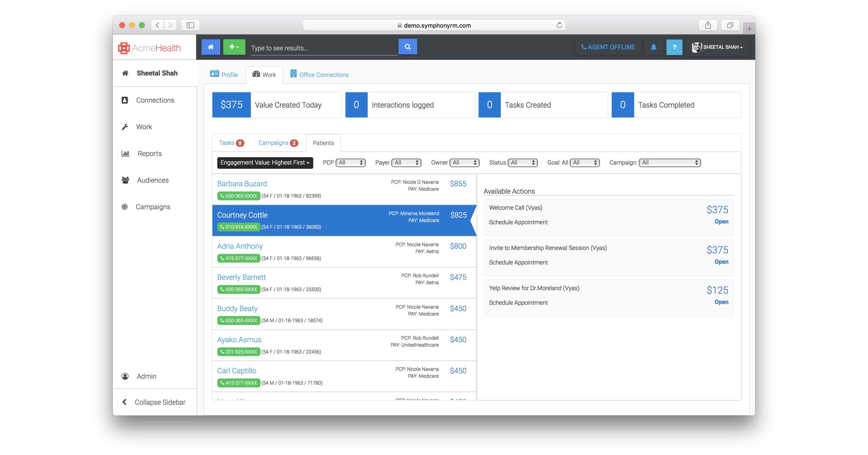Toggle the Agent Offline status button
Image resolution: width=868 pixels, height=455 pixels.
tap(608, 47)
